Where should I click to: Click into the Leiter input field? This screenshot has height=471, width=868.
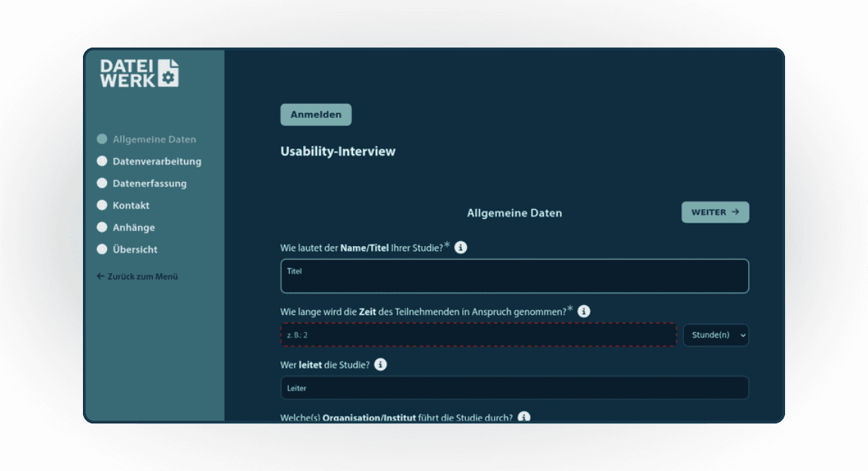[514, 388]
